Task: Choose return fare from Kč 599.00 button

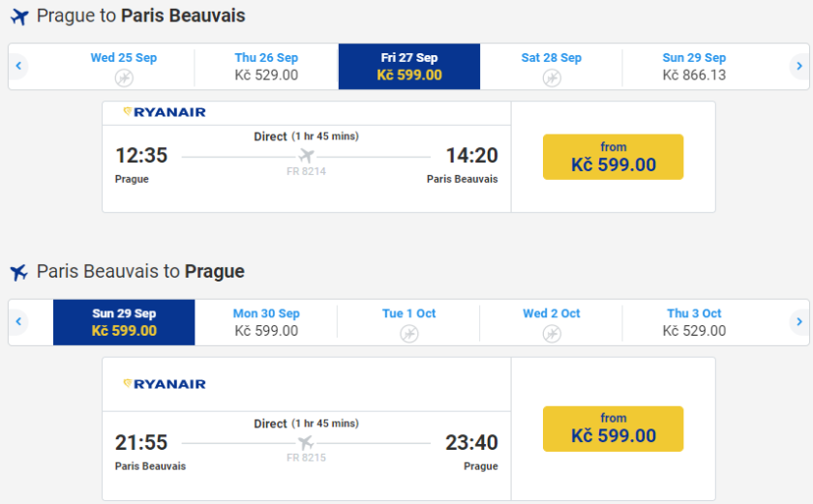Action: 613,429
